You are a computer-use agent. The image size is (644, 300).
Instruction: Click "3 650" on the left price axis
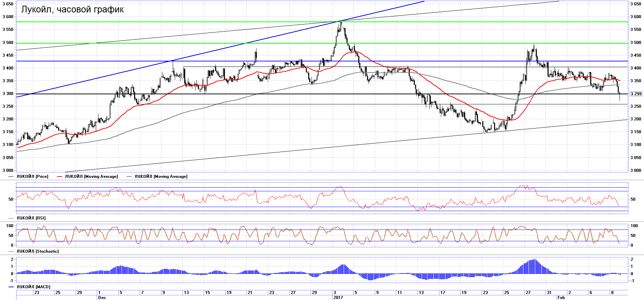8,4
